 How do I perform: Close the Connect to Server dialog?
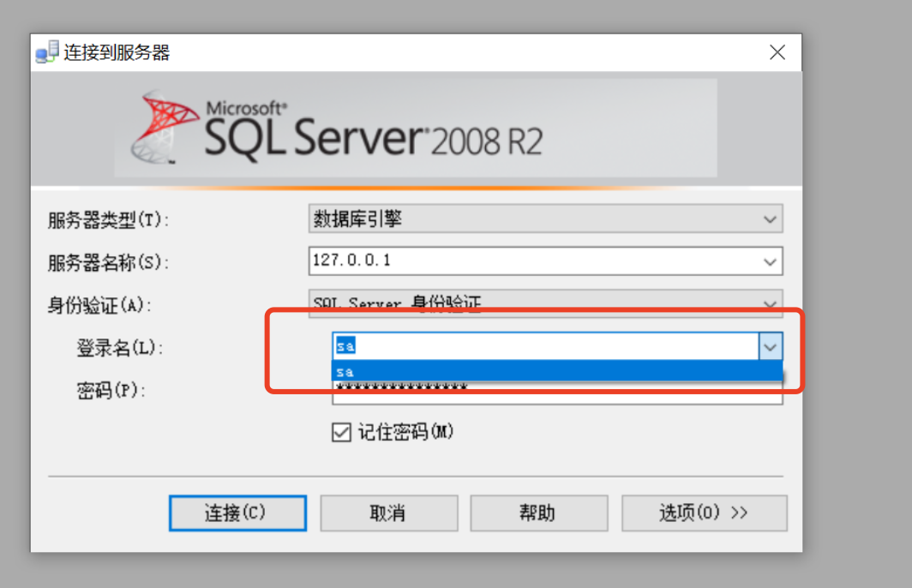(777, 52)
